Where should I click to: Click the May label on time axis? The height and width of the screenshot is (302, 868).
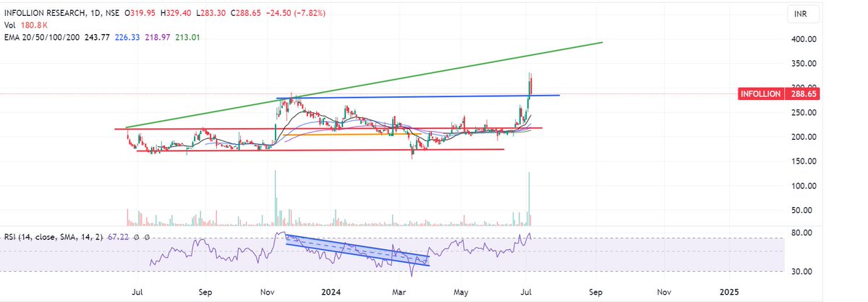point(461,293)
